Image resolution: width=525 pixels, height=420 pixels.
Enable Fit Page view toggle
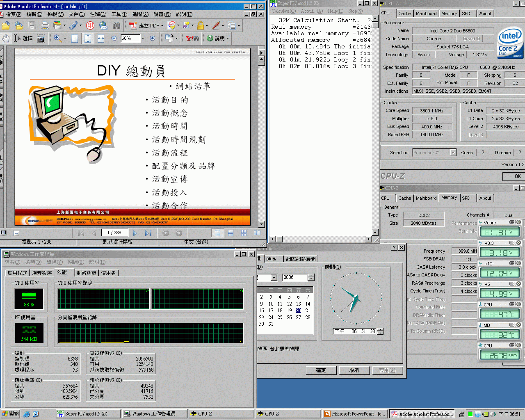(x=88, y=38)
